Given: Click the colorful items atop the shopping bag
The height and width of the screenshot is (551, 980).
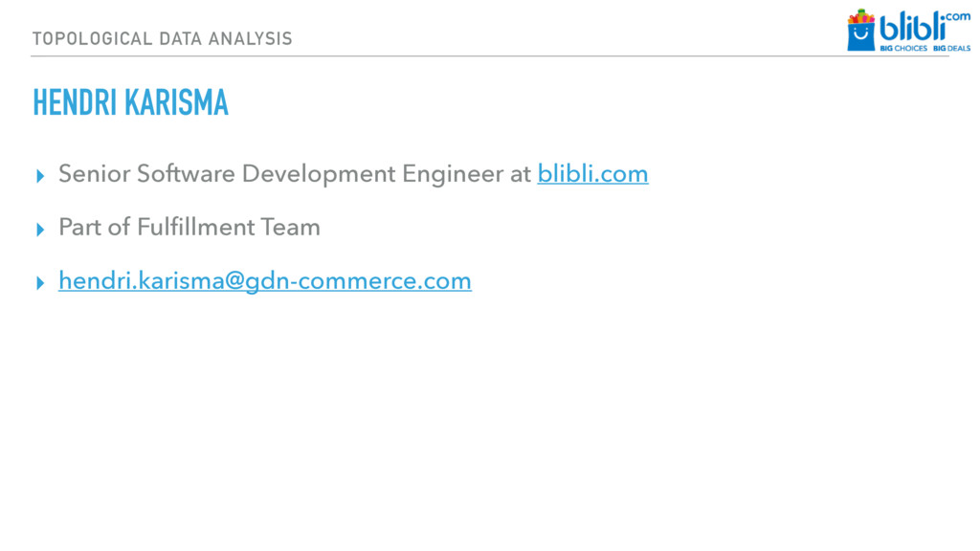Looking at the screenshot, I should pos(861,16).
